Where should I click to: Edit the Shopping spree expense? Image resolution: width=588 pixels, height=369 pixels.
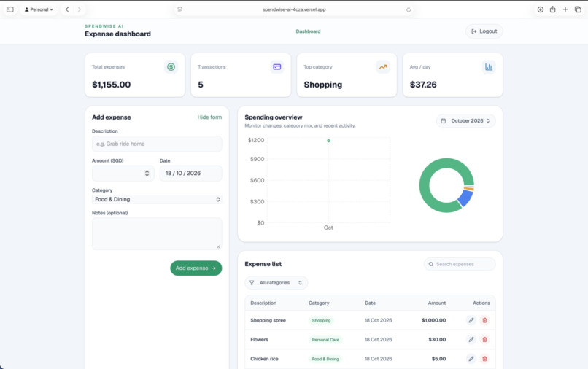471,320
